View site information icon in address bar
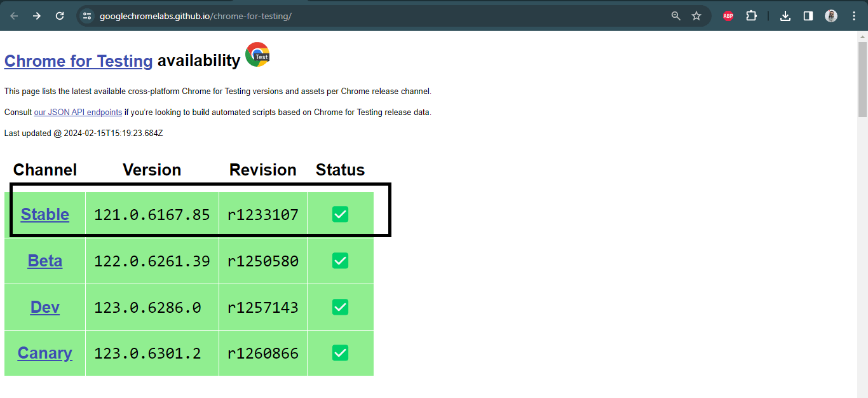Image resolution: width=868 pixels, height=398 pixels. pyautogui.click(x=88, y=16)
